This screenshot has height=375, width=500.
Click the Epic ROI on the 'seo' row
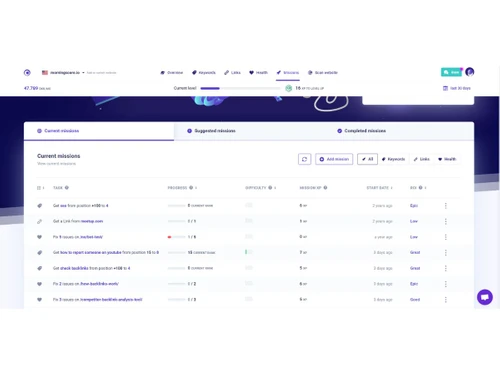coord(414,206)
